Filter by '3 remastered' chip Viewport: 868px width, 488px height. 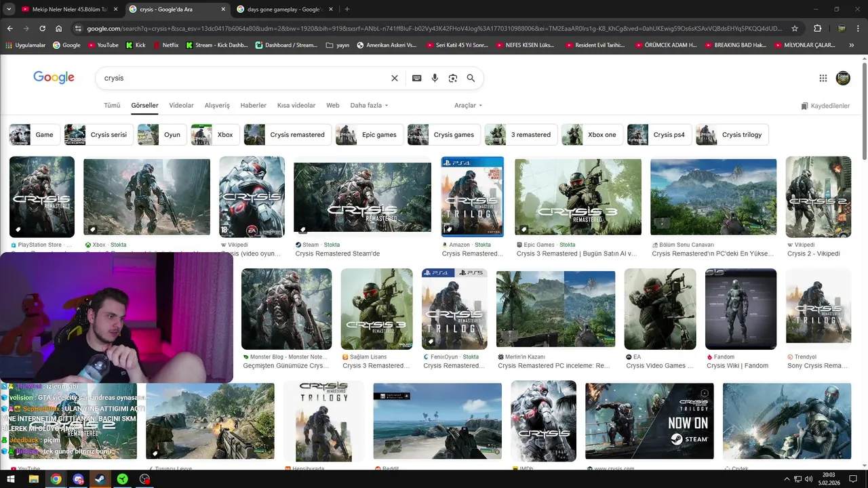[521, 134]
